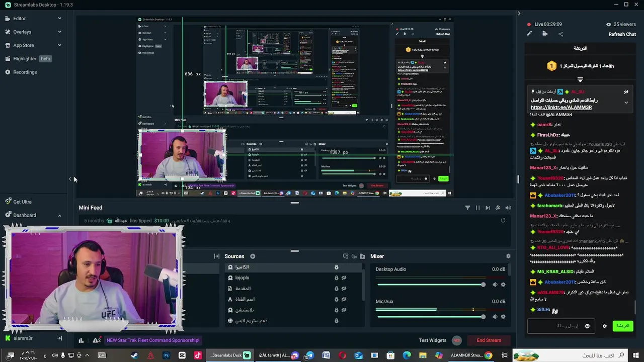Expand the pinned message chevron

click(x=626, y=103)
